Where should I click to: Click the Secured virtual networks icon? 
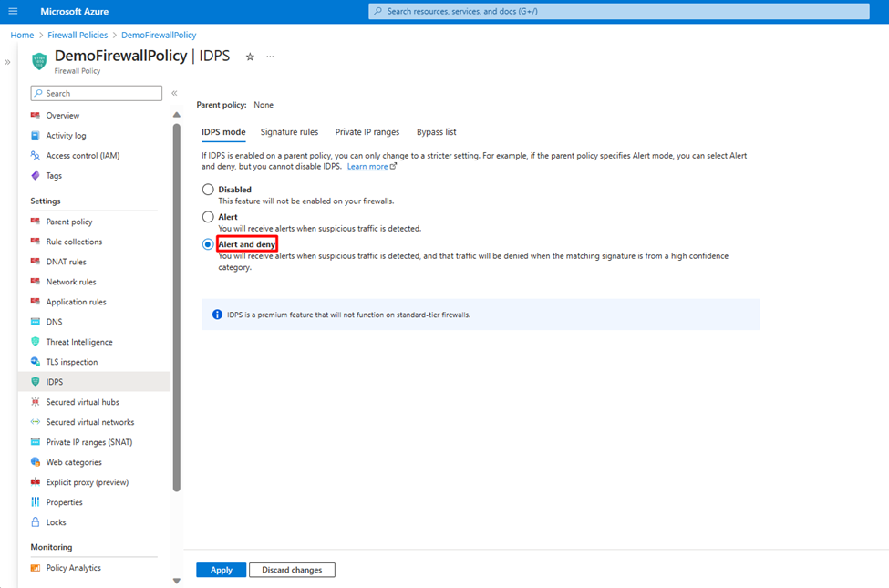[x=36, y=422]
